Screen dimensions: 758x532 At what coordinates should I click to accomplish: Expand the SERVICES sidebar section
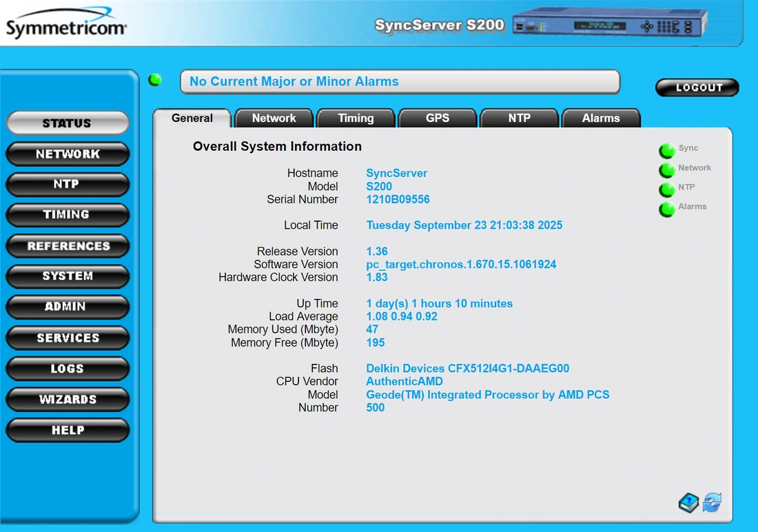(68, 338)
